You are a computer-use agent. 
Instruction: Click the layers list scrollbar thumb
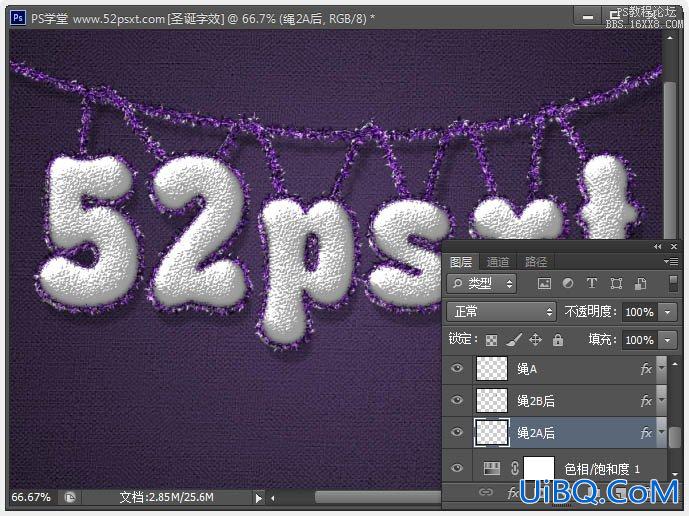pos(675,437)
